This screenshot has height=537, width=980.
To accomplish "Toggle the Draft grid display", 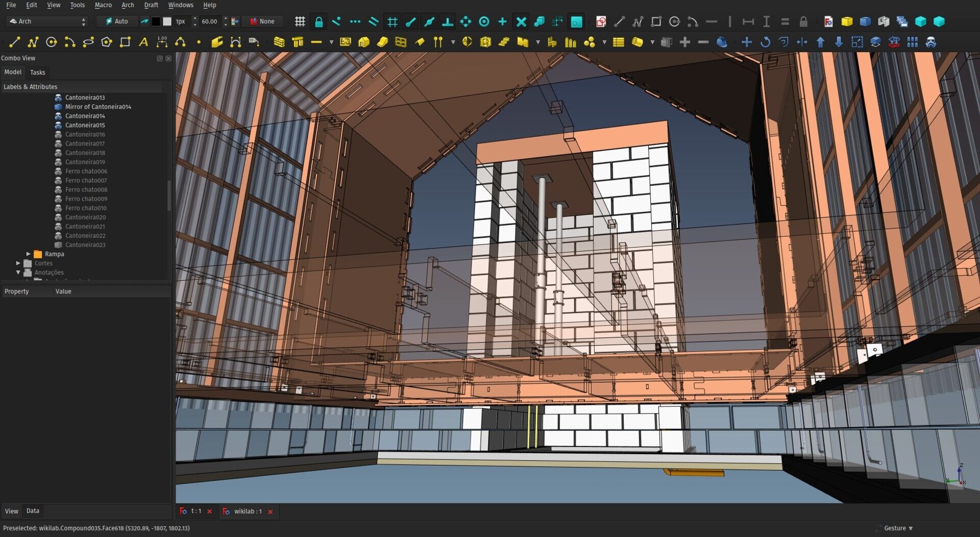I will click(x=300, y=21).
